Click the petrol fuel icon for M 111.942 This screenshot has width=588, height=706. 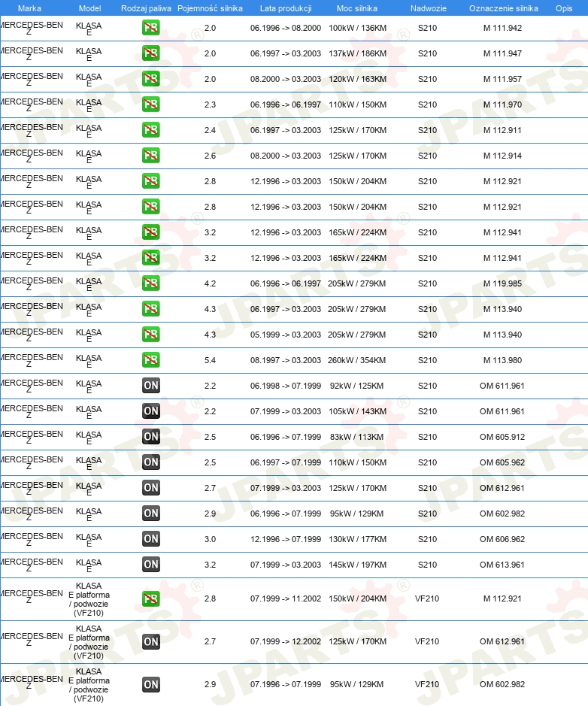[x=151, y=28]
